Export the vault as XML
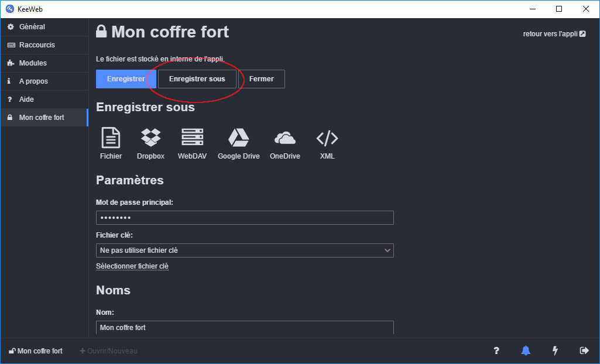Screen dimensions: 600x364 pyautogui.click(x=327, y=142)
